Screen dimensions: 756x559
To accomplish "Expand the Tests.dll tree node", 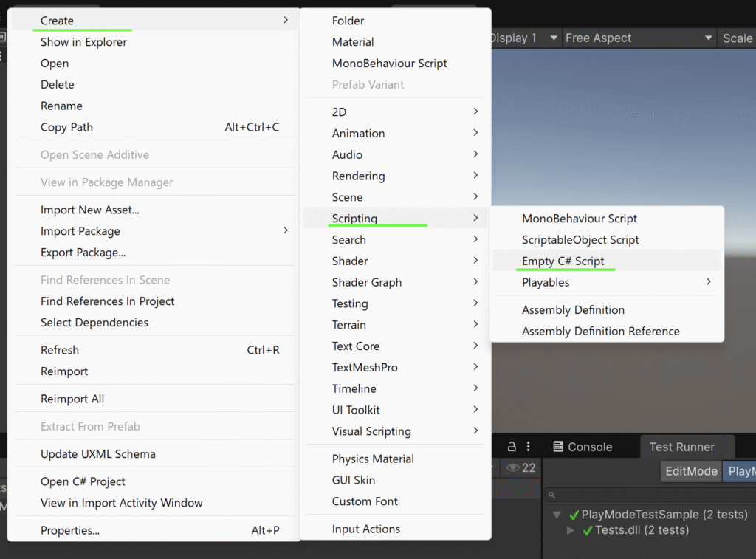I will click(571, 530).
